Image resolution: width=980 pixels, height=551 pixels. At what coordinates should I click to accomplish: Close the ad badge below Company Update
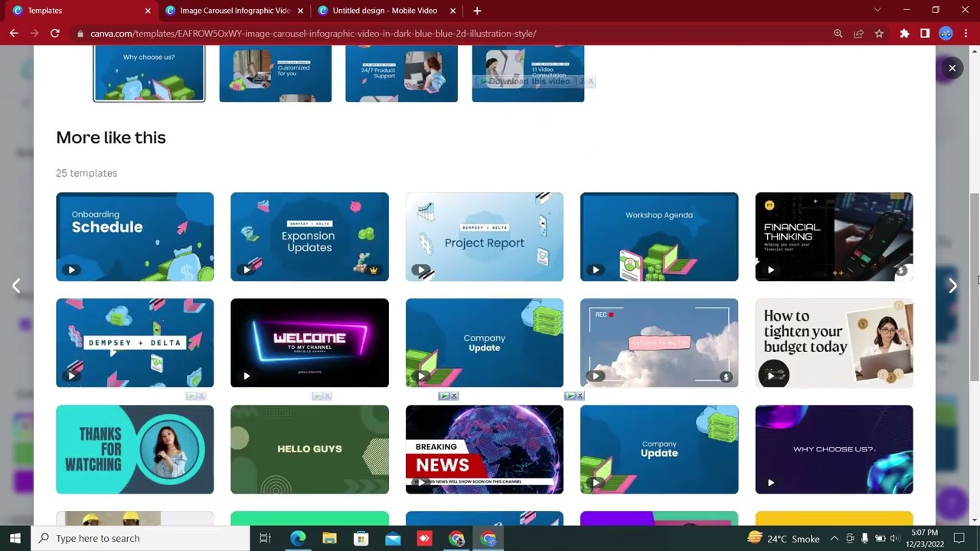coord(454,396)
